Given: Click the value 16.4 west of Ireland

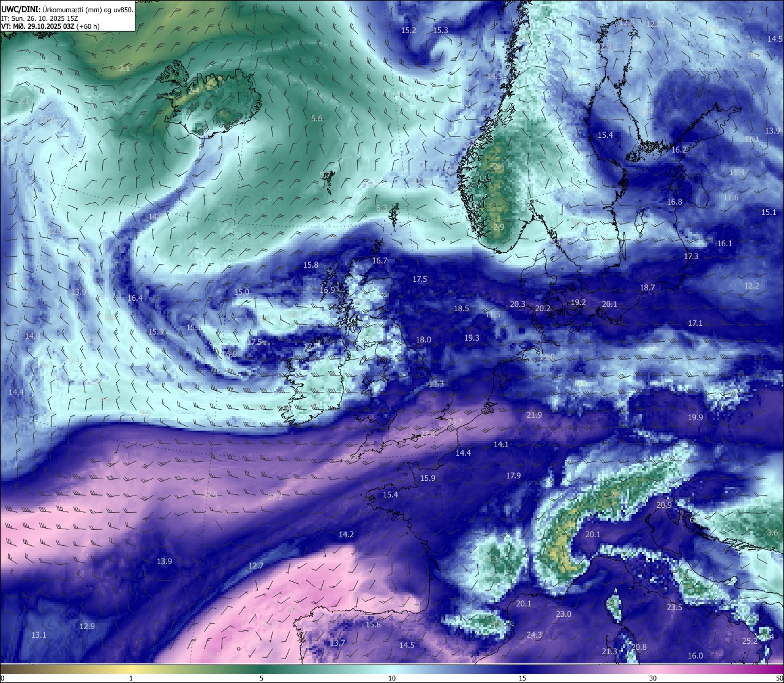Looking at the screenshot, I should (135, 298).
